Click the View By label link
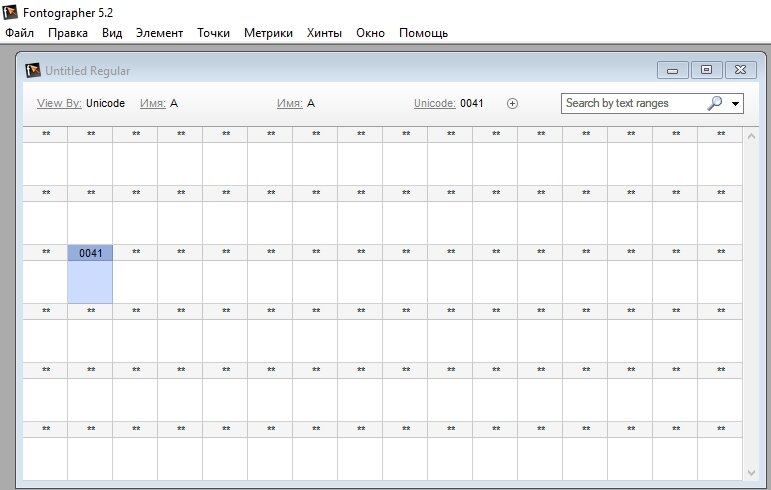This screenshot has height=490, width=771. pyautogui.click(x=59, y=103)
